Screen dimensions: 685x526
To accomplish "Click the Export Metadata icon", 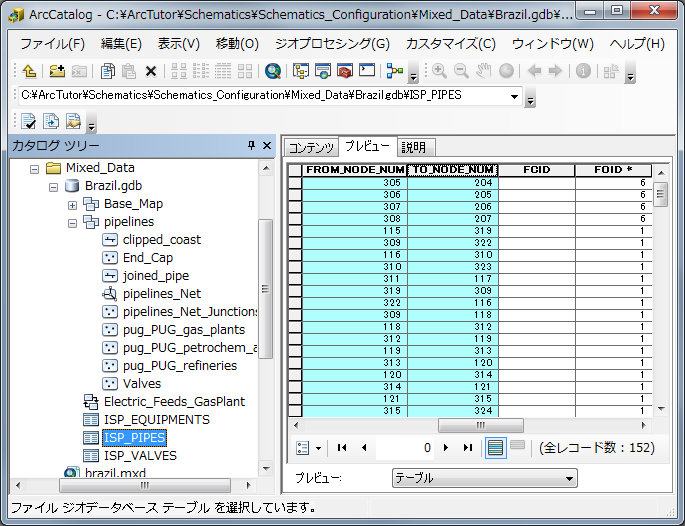I will [x=73, y=121].
